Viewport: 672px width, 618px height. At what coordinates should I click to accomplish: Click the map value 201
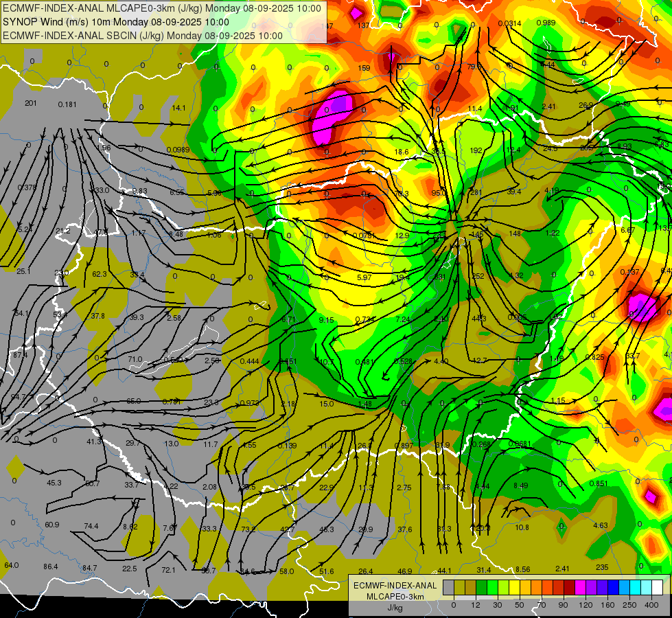[31, 103]
